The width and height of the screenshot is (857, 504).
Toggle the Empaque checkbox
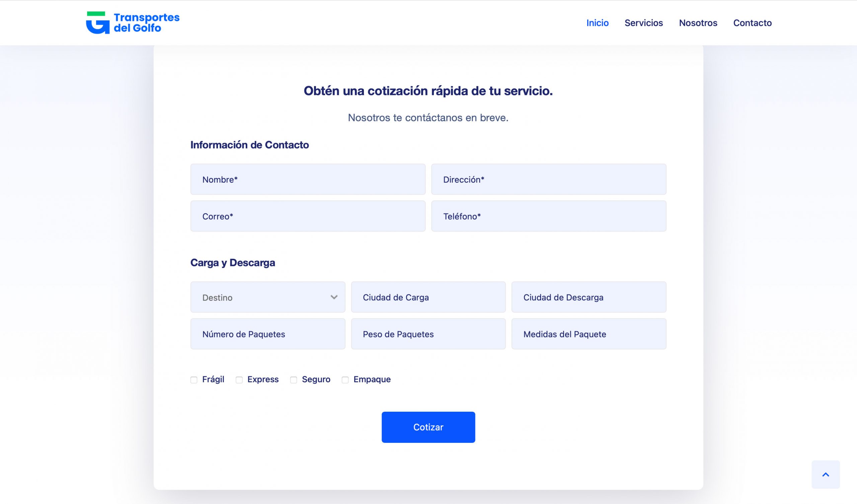345,380
